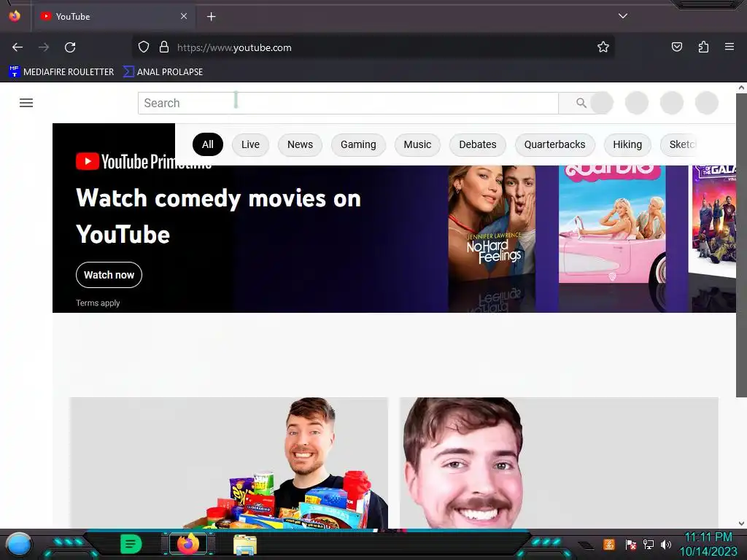Select the Gaming filter chip
Screen dimensions: 747x560
[x=358, y=144]
